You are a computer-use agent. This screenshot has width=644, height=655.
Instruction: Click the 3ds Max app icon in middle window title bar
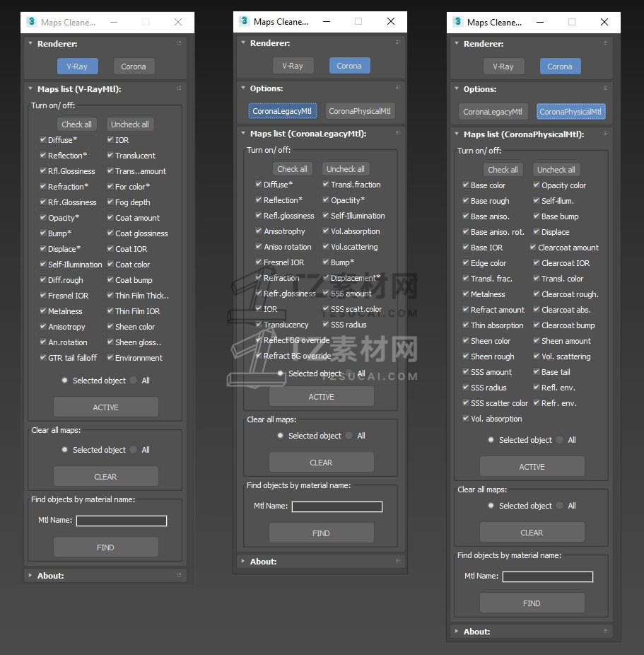245,21
